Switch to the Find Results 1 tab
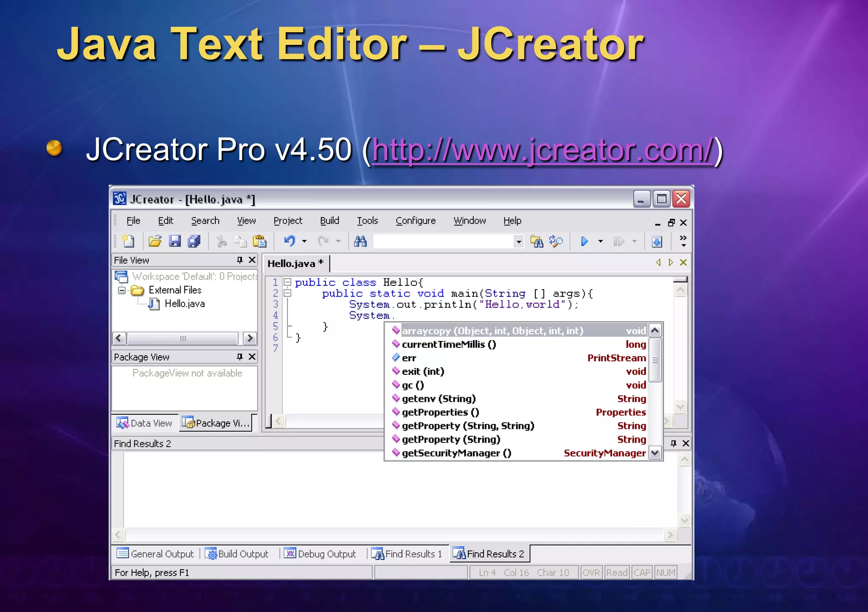The width and height of the screenshot is (868, 612). tap(407, 554)
